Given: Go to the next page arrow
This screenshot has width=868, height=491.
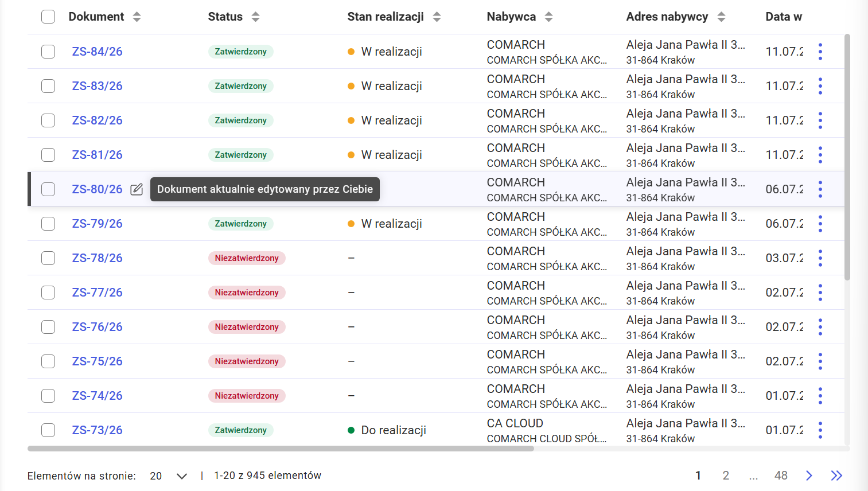Looking at the screenshot, I should (x=809, y=476).
